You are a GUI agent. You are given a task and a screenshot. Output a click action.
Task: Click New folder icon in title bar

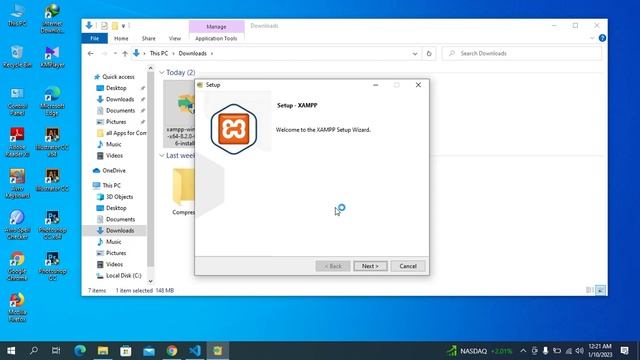(115, 26)
